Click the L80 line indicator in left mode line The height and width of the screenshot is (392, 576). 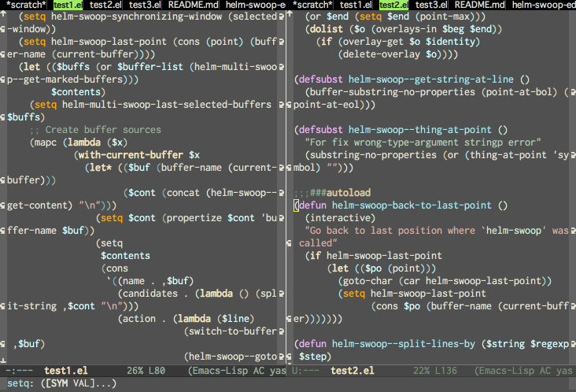[x=156, y=369]
